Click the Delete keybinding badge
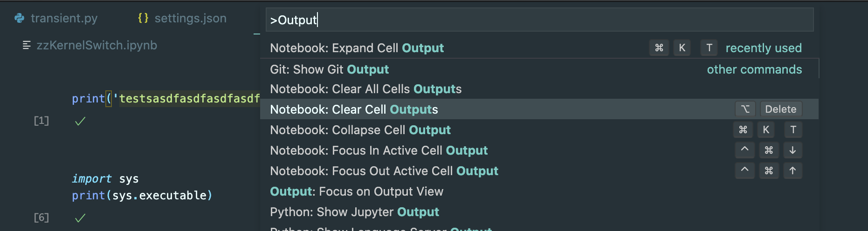Viewport: 868px width, 231px height. coord(780,109)
